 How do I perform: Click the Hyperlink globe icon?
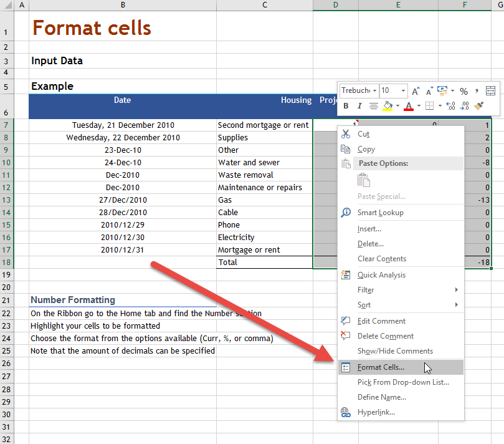[346, 412]
